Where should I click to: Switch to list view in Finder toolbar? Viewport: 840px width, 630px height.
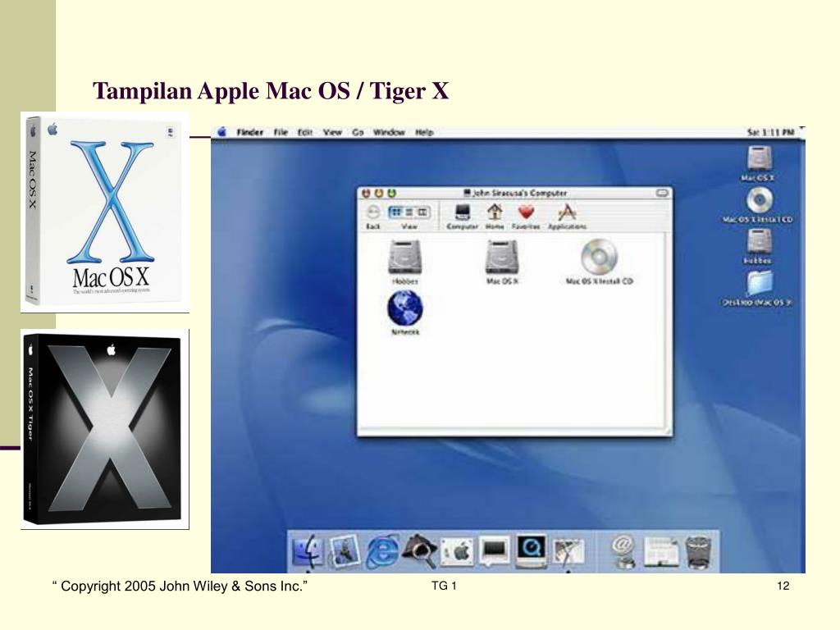[x=409, y=212]
